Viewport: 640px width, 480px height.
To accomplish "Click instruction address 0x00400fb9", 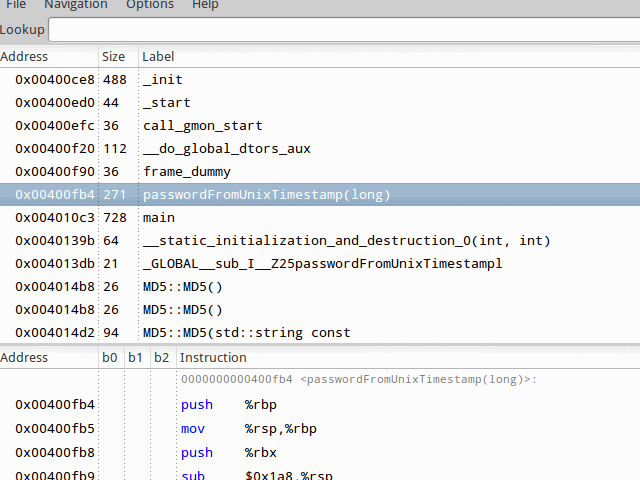I will [x=55, y=475].
